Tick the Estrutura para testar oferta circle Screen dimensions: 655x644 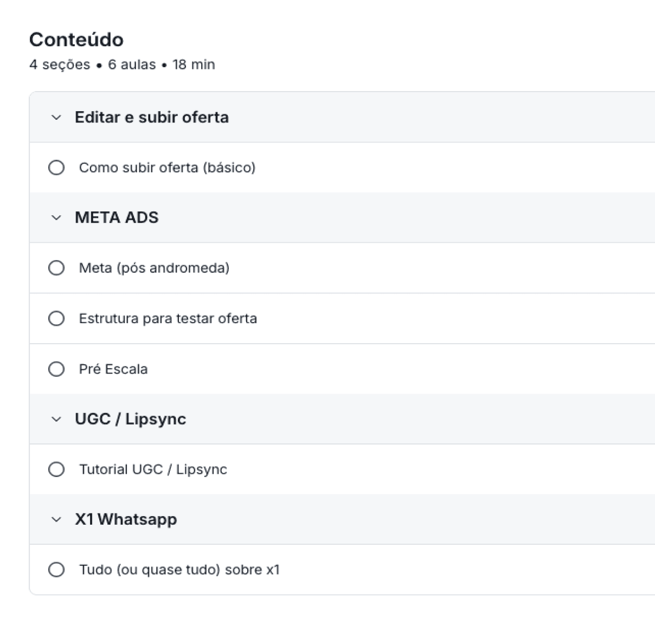coord(56,318)
